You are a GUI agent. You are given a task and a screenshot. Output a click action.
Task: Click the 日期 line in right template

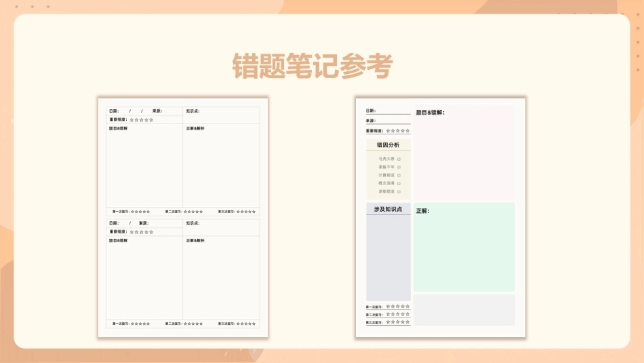pos(388,111)
